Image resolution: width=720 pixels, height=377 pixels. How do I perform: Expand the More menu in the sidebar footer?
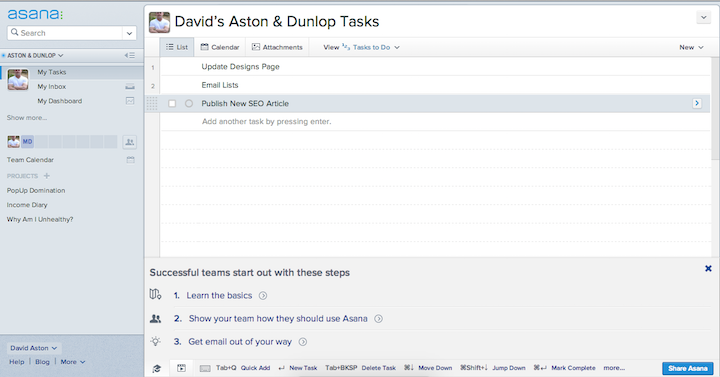tap(73, 362)
